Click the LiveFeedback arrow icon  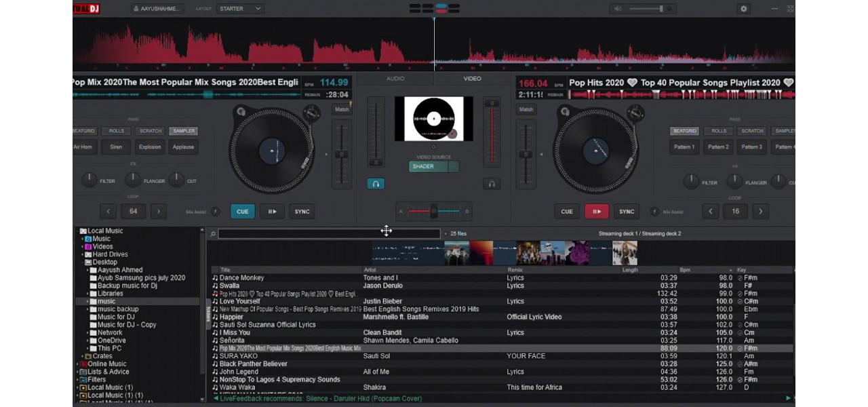pyautogui.click(x=216, y=398)
